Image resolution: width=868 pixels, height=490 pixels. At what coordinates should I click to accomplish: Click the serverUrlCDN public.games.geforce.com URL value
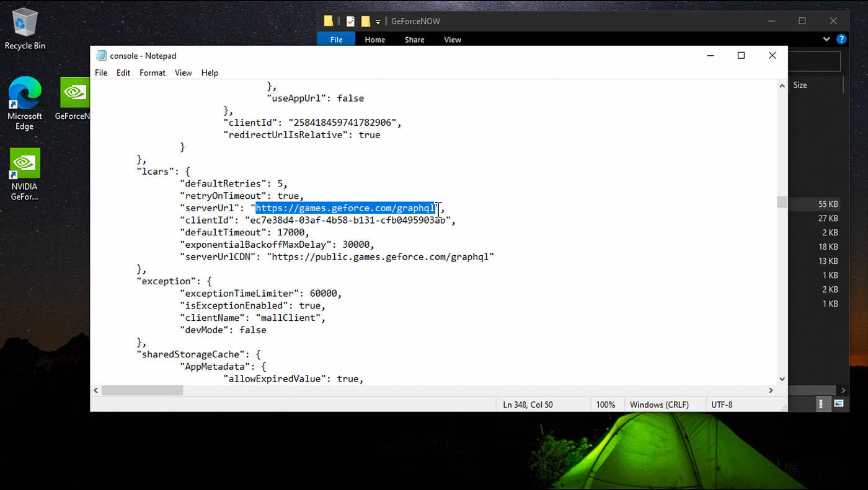(380, 256)
